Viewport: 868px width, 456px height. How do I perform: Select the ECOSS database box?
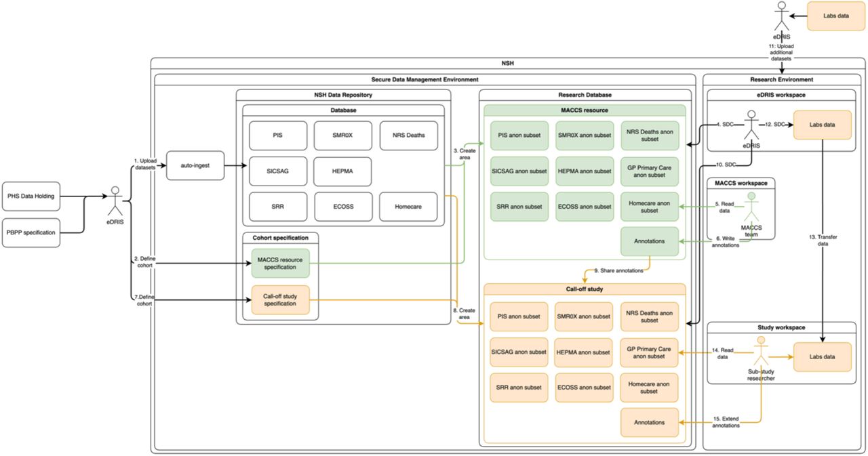pyautogui.click(x=343, y=206)
